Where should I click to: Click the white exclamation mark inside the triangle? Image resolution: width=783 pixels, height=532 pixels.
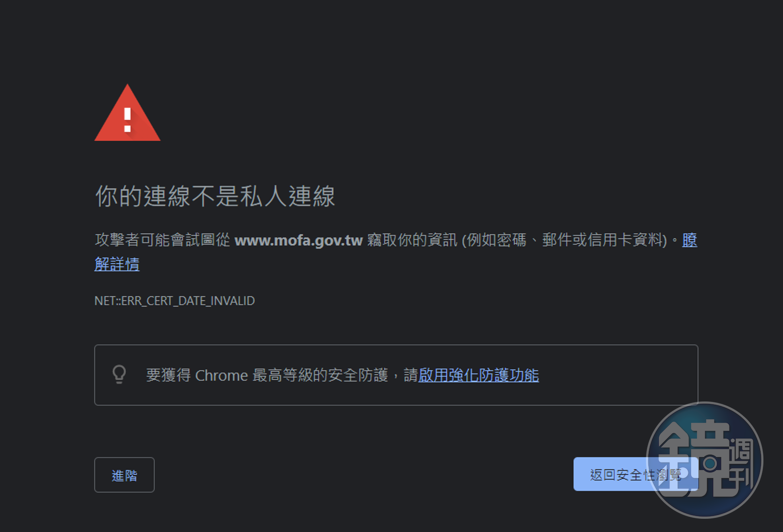[x=127, y=120]
